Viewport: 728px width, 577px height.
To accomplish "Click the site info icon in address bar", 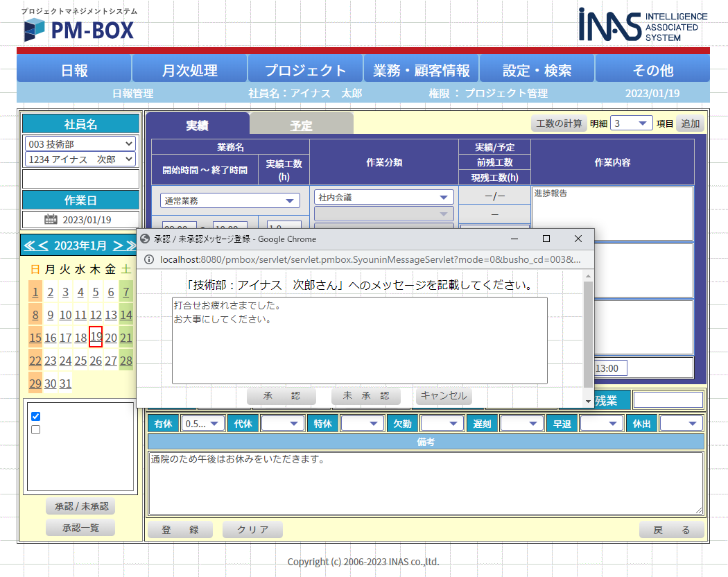I will tap(147, 259).
